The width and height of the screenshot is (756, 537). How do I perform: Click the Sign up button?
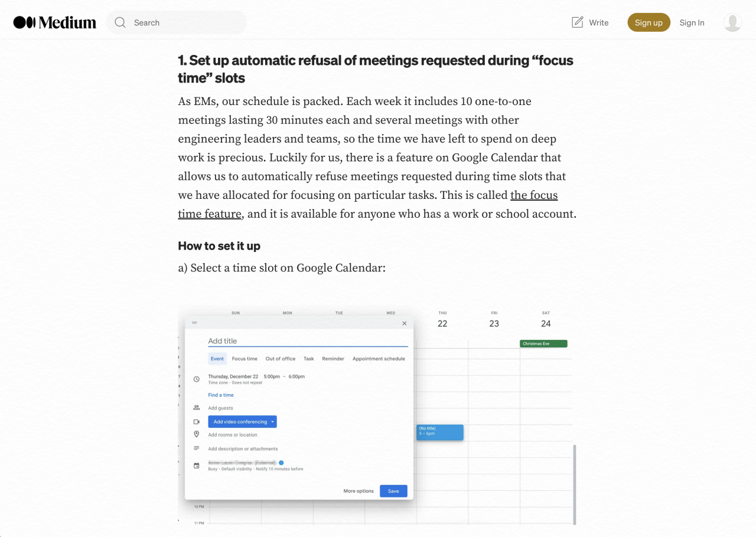(649, 22)
